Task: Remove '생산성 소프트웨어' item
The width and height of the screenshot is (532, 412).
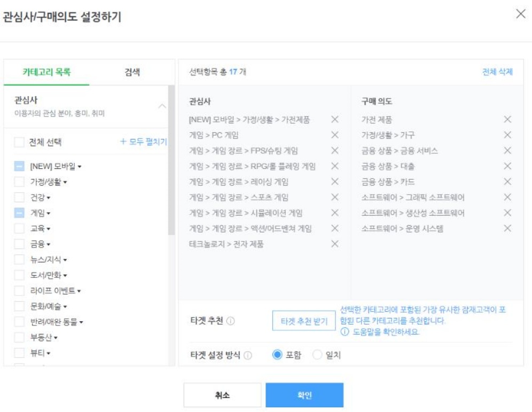Action: click(507, 213)
